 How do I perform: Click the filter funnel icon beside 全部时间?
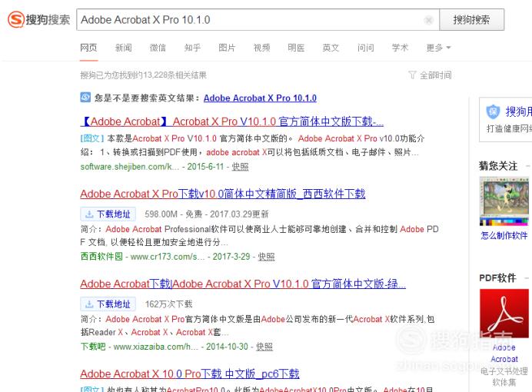coord(412,75)
